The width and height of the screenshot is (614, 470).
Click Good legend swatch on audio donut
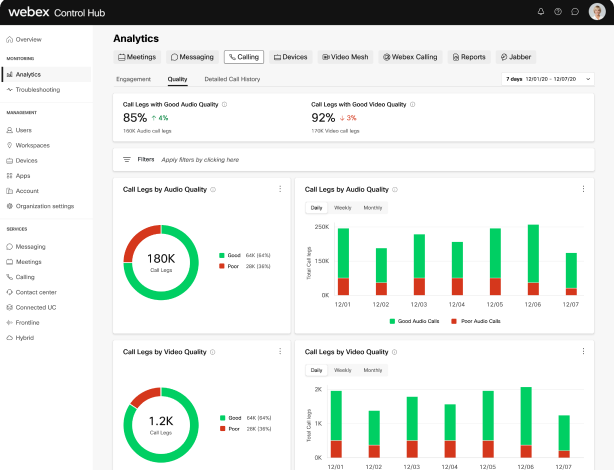(x=222, y=255)
